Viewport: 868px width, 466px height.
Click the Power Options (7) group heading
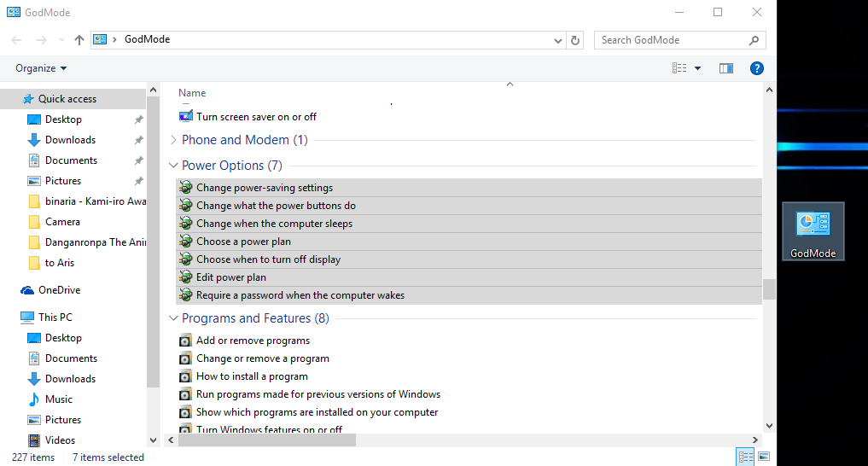pos(232,166)
